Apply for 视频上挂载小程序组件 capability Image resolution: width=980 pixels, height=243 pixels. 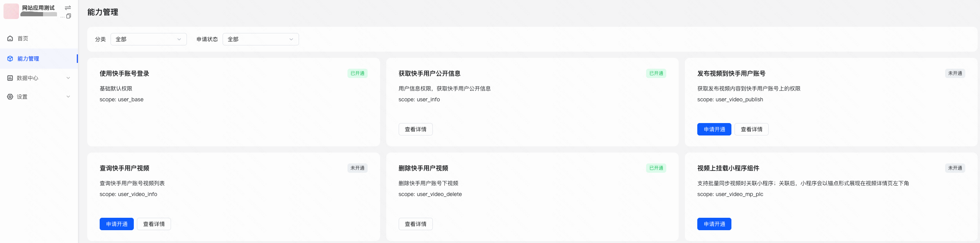click(714, 224)
